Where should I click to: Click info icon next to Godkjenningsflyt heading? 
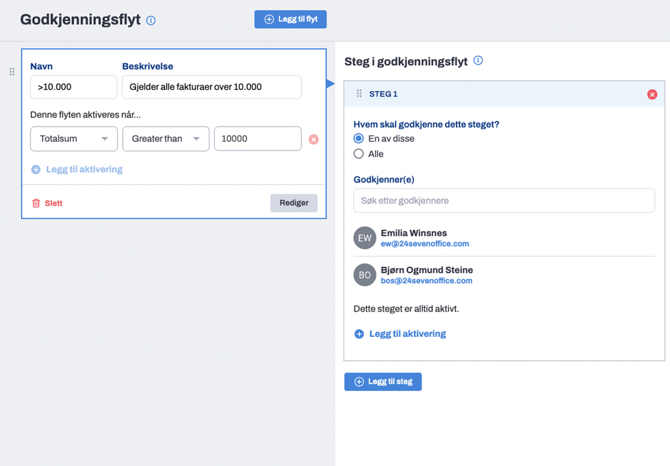pyautogui.click(x=151, y=20)
